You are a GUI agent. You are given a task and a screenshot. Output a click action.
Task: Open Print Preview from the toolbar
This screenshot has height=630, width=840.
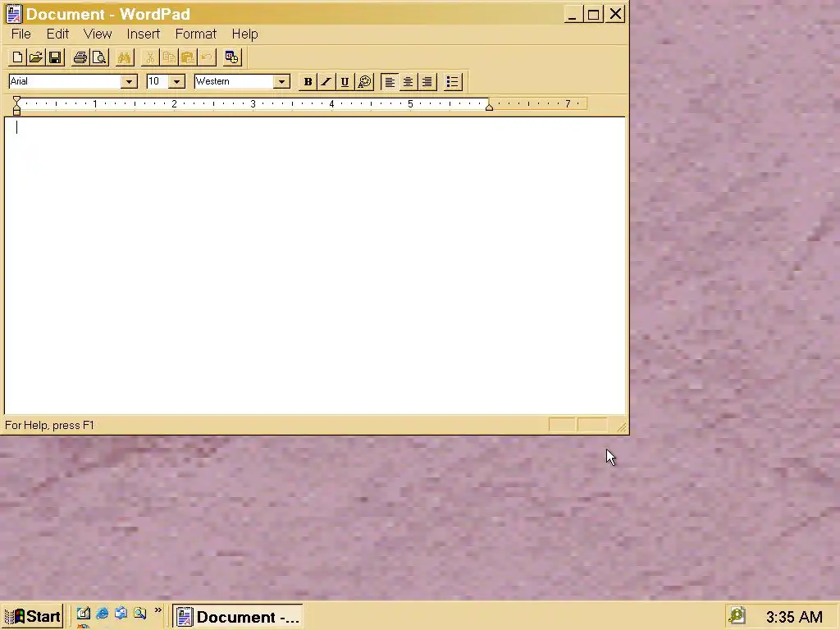click(x=99, y=57)
